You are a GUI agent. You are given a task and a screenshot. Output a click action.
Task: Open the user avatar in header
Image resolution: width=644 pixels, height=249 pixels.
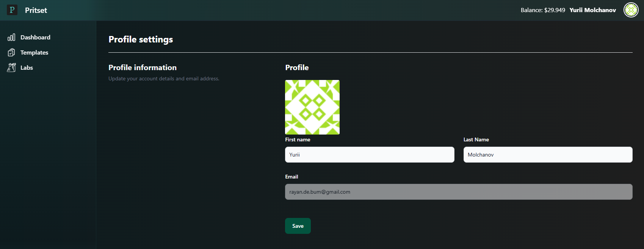click(631, 10)
